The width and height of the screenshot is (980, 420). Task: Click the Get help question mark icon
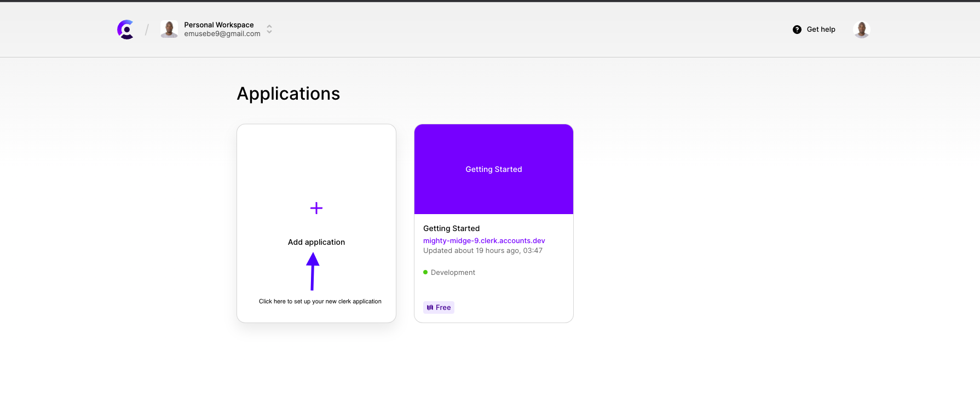click(x=797, y=30)
